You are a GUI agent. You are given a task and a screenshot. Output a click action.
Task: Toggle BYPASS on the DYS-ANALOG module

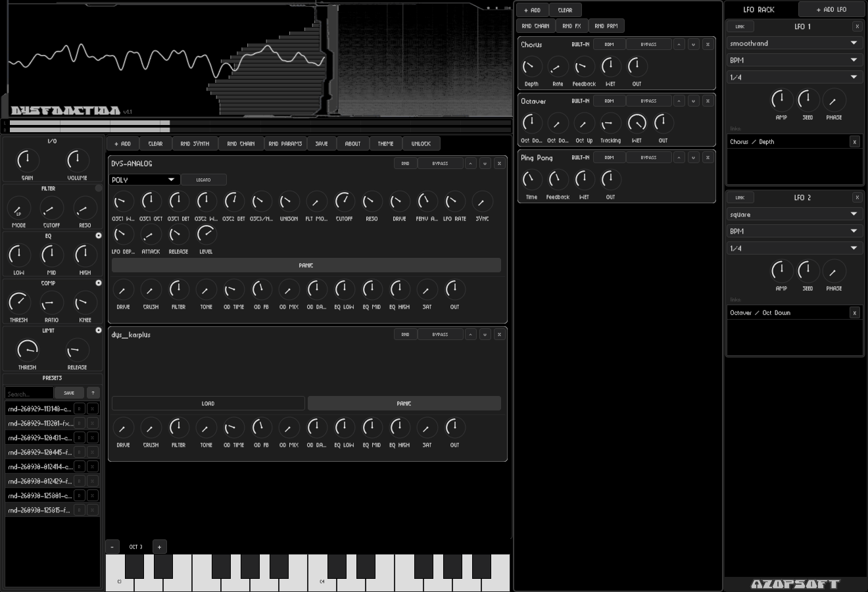pos(440,164)
